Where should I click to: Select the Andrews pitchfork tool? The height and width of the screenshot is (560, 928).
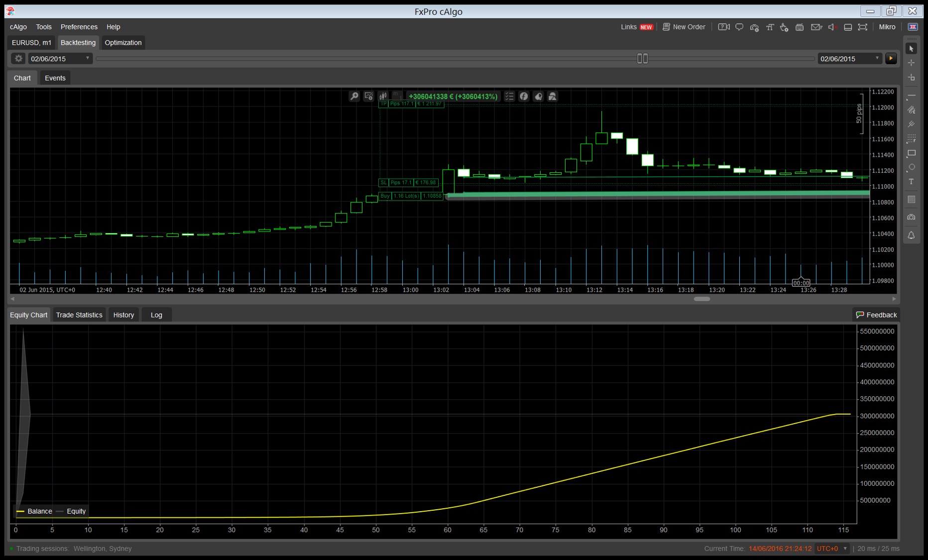pos(912,124)
